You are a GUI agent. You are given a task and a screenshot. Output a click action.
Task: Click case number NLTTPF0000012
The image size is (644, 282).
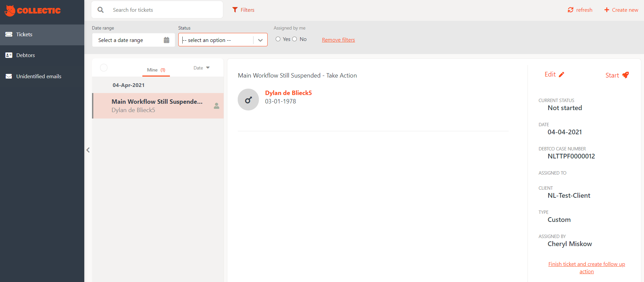(571, 156)
